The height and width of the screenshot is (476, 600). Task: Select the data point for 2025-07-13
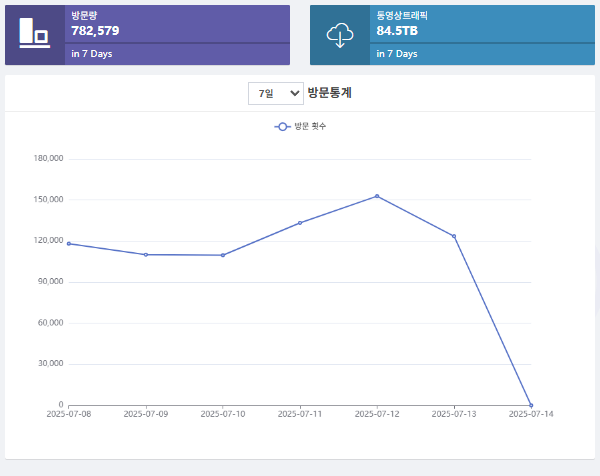(x=454, y=236)
